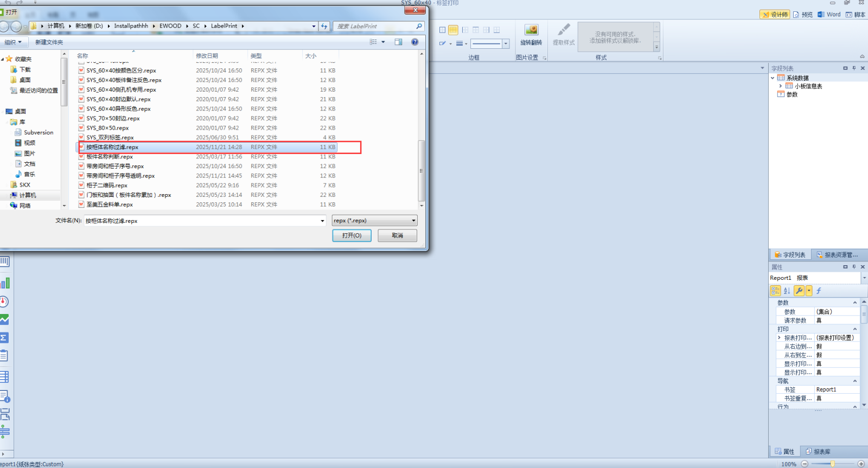Click the alphabetical sort icon in 属性 panel
Screen dimensions: 868x468
(787, 291)
